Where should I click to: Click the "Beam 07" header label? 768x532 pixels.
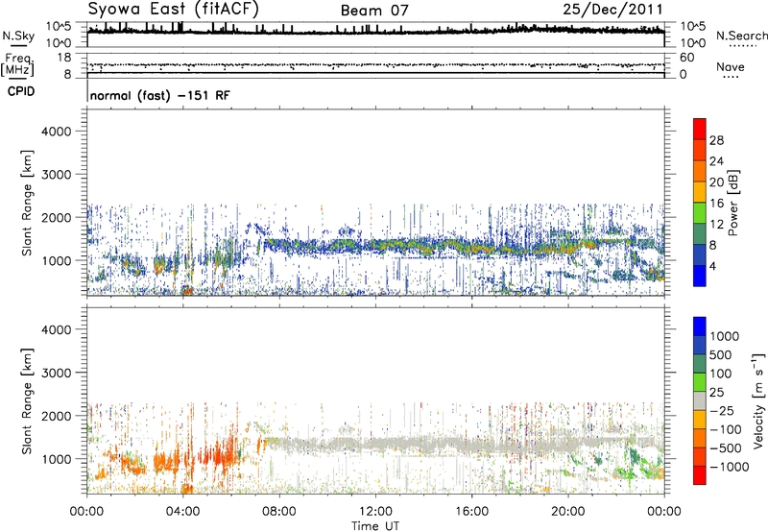tap(374, 11)
